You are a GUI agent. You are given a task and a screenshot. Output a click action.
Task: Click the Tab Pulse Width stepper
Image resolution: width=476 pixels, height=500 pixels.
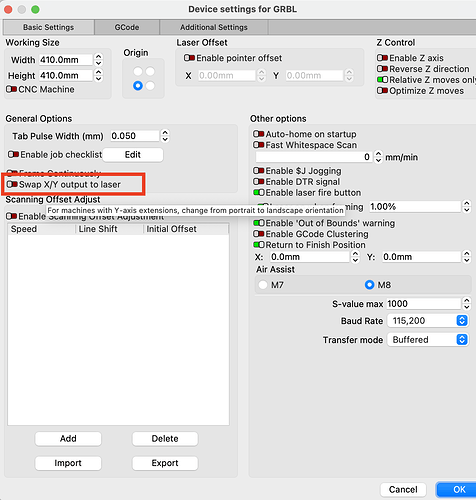(x=165, y=136)
